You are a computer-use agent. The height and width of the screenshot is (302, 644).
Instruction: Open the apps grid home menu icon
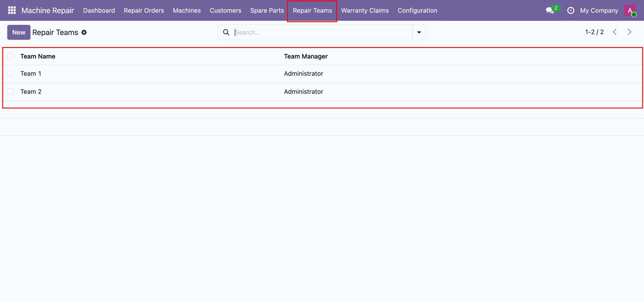(x=12, y=10)
